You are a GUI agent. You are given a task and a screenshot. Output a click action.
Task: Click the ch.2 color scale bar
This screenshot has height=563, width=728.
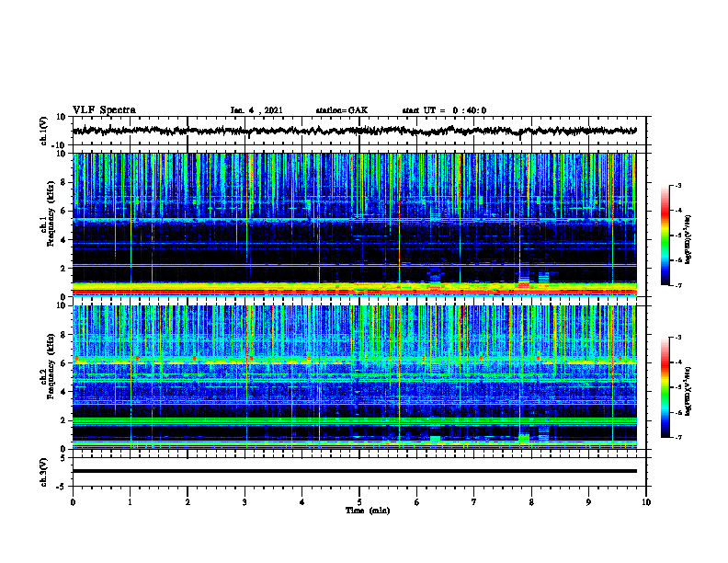665,387
